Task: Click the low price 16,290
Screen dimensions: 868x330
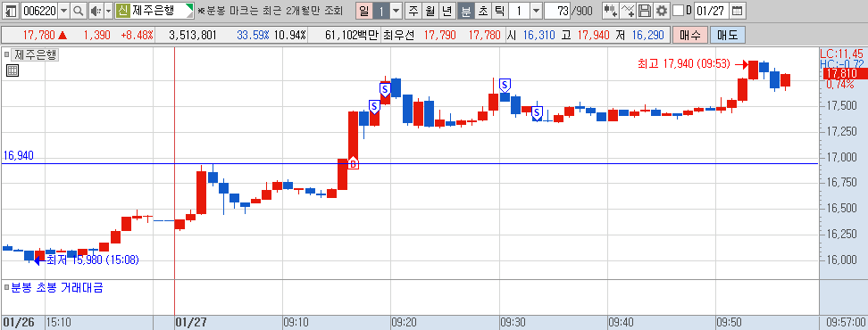Action: point(647,36)
